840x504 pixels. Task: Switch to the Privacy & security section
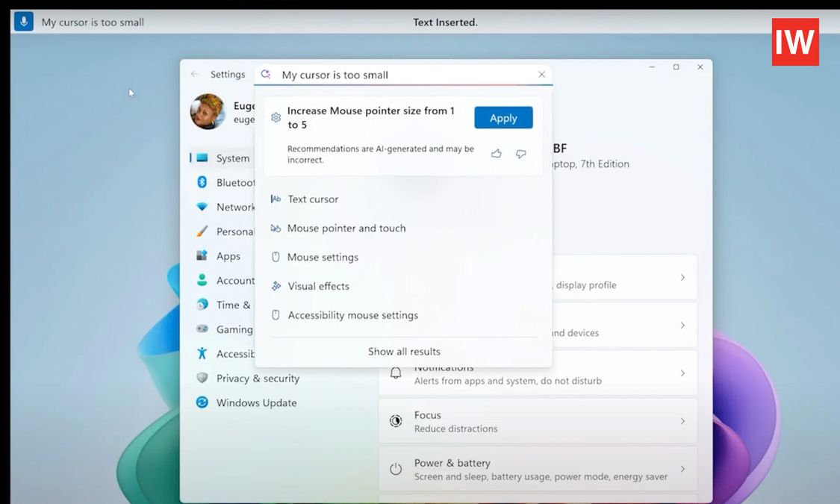click(x=258, y=378)
